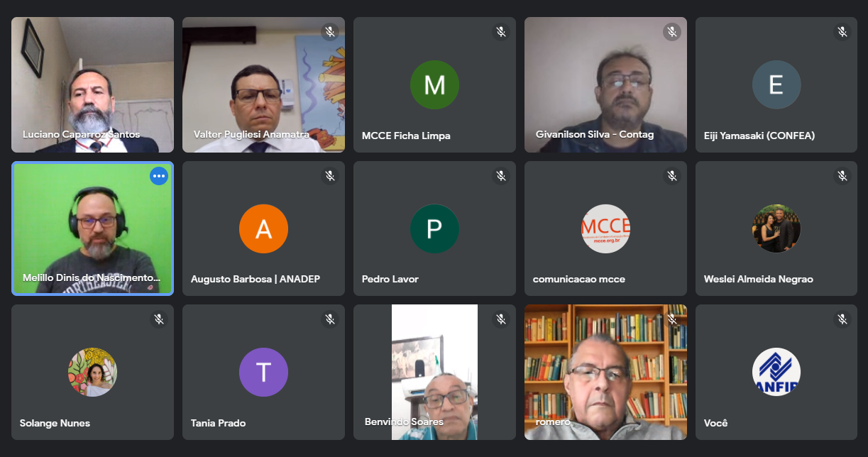Click muted mic icon on Solange Nunes tile
This screenshot has width=868, height=457.
coord(158,319)
